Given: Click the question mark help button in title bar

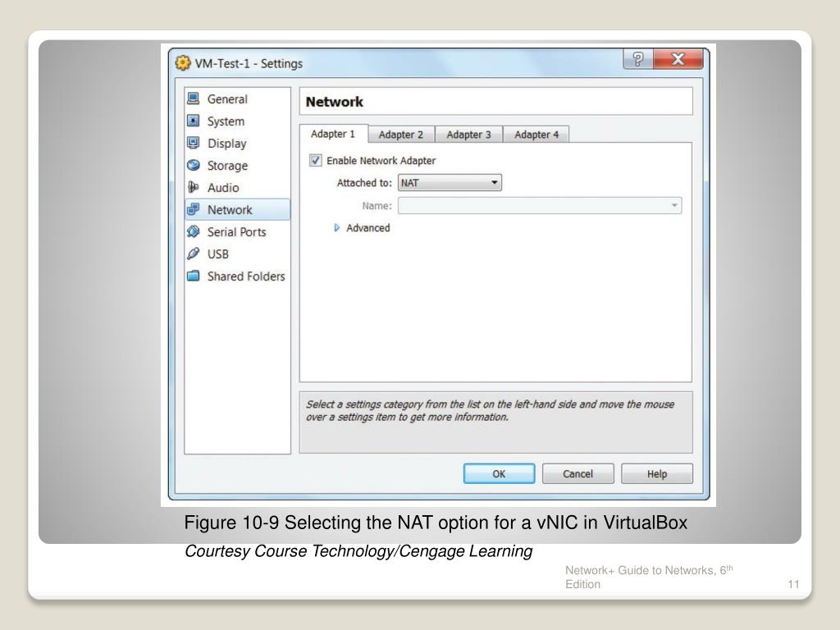Looking at the screenshot, I should coord(637,59).
